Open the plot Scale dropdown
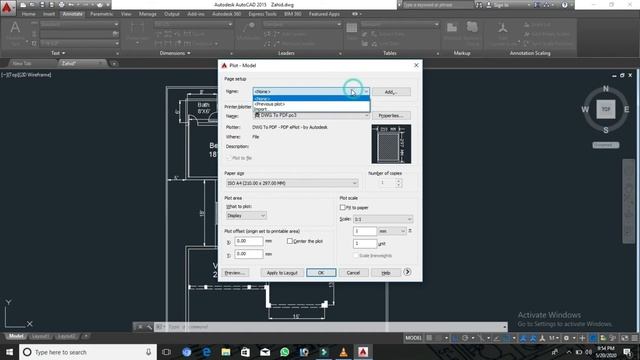 pos(383,219)
